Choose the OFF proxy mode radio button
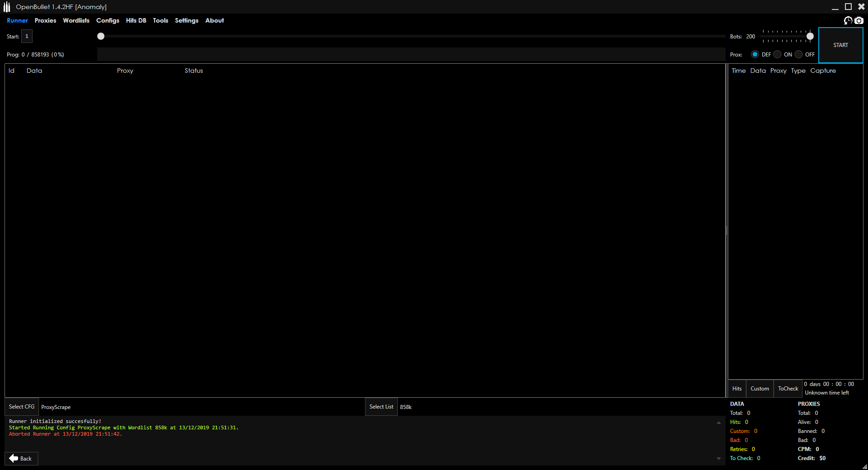 coord(799,54)
